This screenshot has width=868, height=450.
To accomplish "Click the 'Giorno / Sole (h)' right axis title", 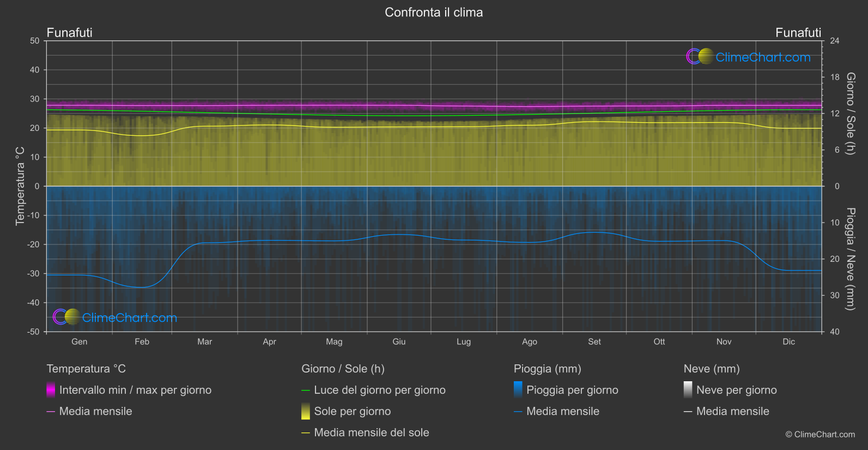I will point(851,113).
